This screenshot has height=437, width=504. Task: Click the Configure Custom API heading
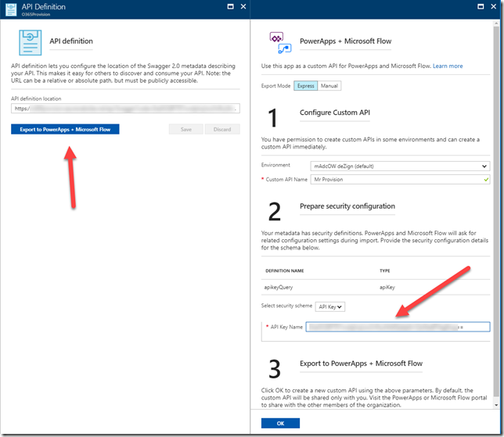coord(335,113)
